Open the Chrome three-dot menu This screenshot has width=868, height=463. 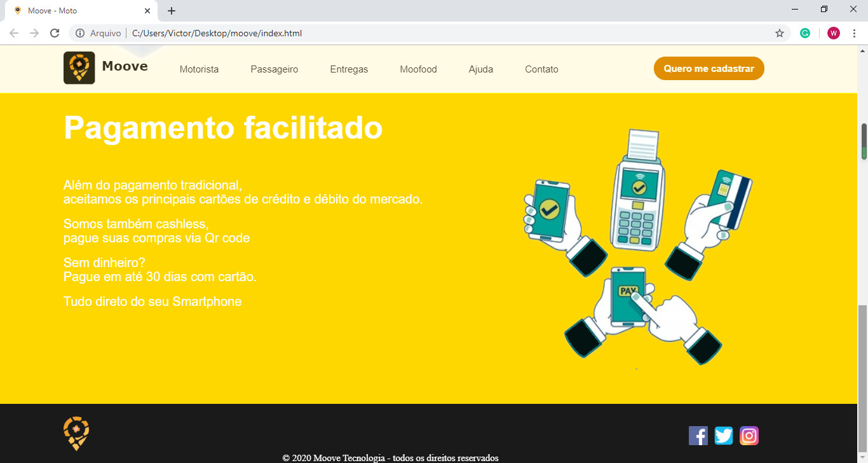tap(854, 32)
